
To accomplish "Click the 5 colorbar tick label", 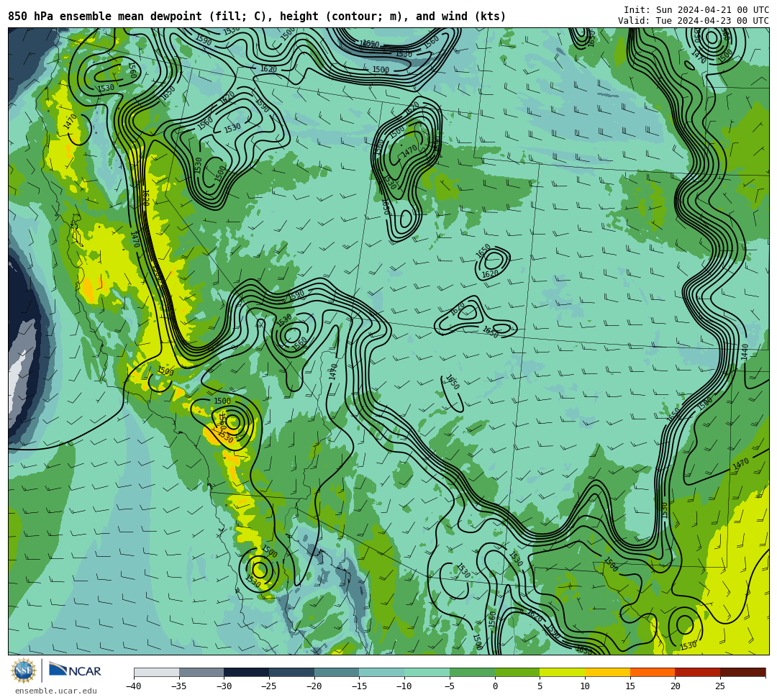I will pos(540,686).
